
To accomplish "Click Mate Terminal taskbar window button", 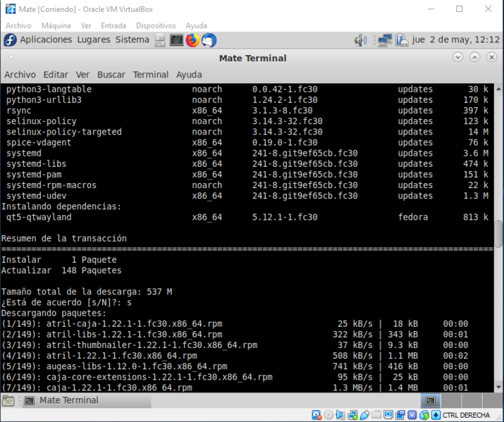I will [86, 400].
